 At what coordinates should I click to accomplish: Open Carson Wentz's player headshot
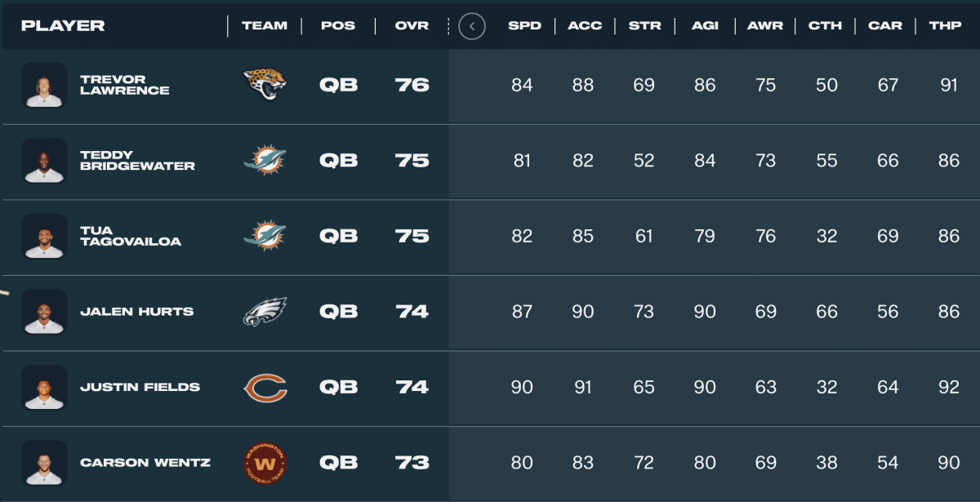point(44,463)
